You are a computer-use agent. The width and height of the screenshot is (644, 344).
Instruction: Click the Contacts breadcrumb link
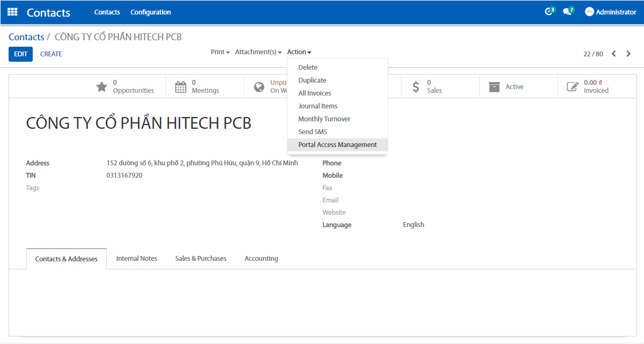point(26,37)
